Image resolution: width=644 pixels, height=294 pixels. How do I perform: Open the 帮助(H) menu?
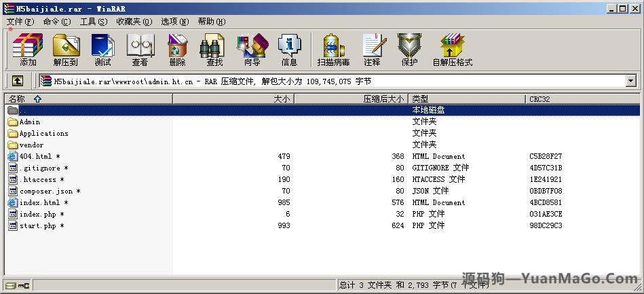click(212, 22)
